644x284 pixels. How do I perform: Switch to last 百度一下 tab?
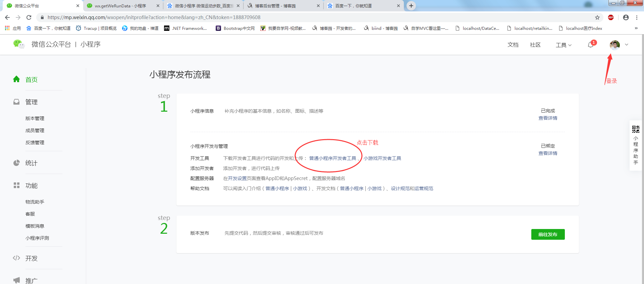pos(364,6)
